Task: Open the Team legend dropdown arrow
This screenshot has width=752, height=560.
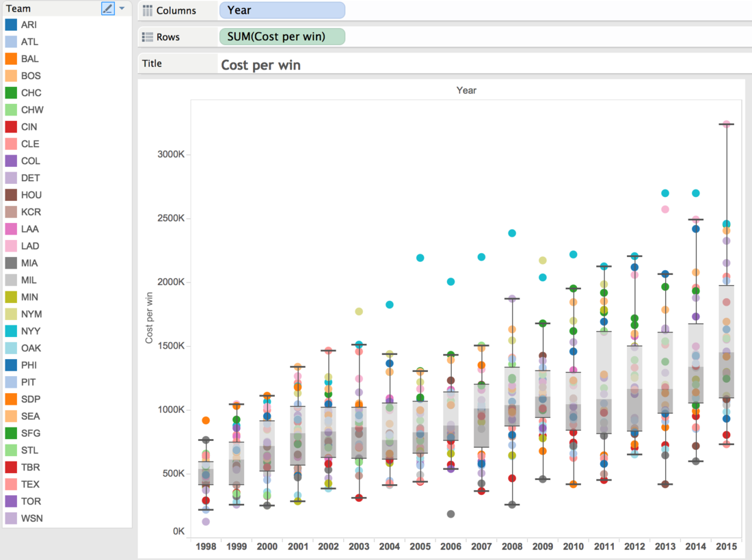Action: point(122,8)
